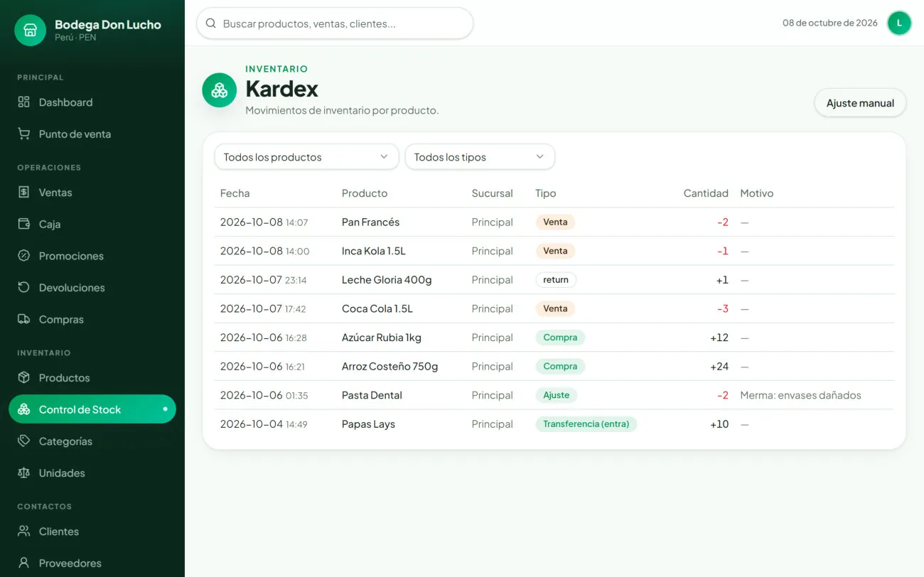924x577 pixels.
Task: Open the Devoluciones menu item
Action: coord(92,287)
